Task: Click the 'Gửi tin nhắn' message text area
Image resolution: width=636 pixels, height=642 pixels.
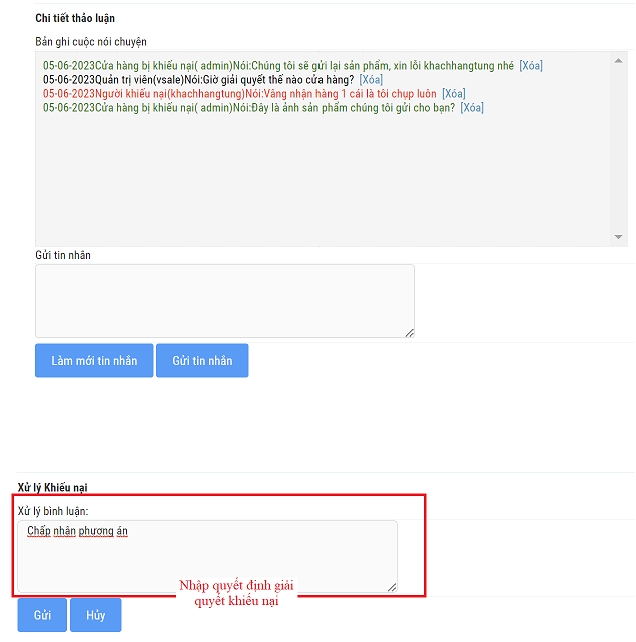Action: tap(225, 301)
